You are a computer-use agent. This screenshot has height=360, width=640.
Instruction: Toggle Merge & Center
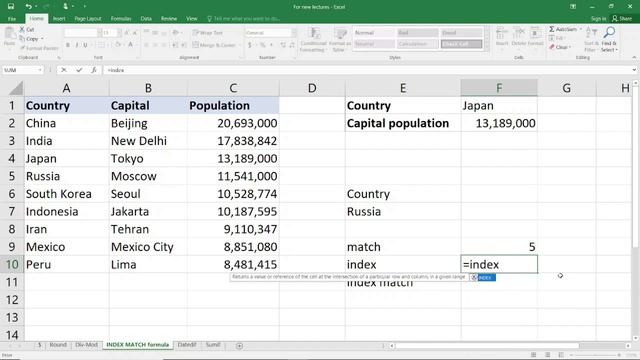(x=214, y=45)
